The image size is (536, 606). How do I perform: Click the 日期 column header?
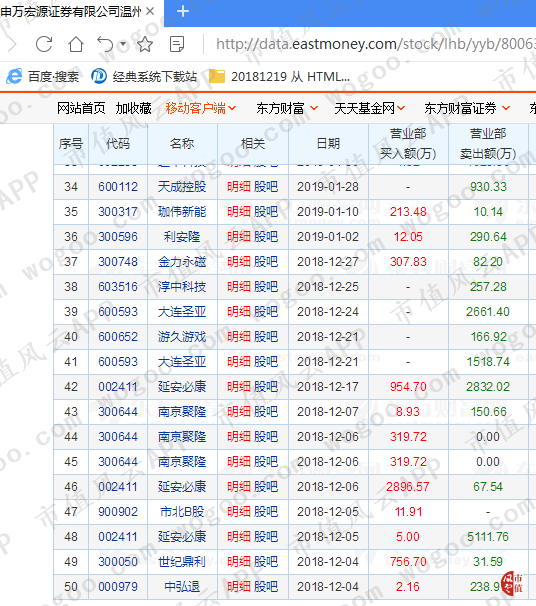point(328,144)
